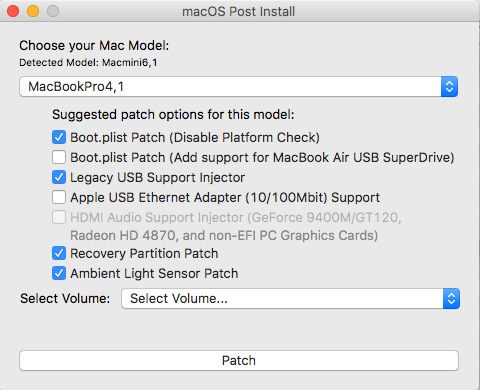Close the macOS Post Install window
This screenshot has height=390, width=480.
tap(13, 11)
